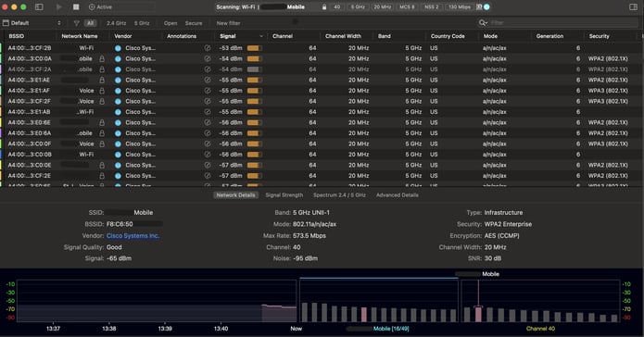This screenshot has width=644, height=337.
Task: Sort by the Security column header
Action: [x=599, y=36]
